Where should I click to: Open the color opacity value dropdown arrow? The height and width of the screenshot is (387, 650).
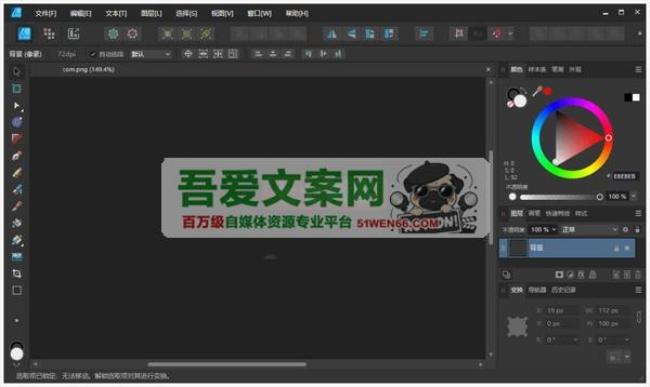tap(633, 196)
